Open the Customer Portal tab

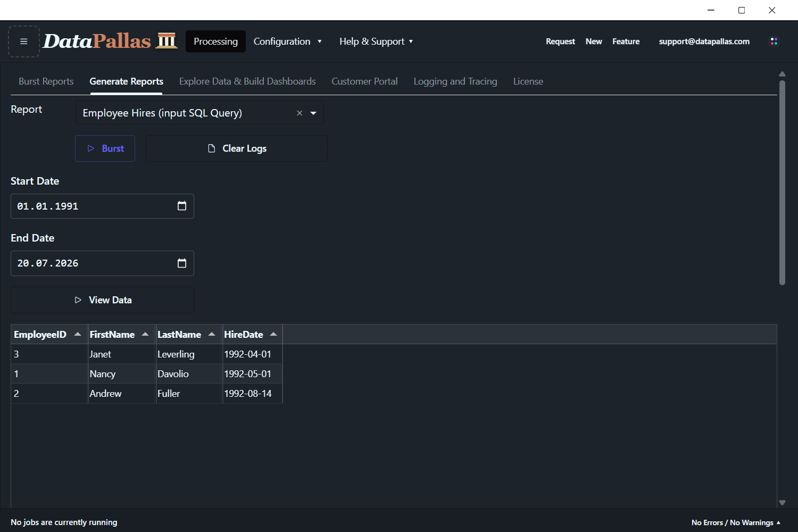(364, 81)
